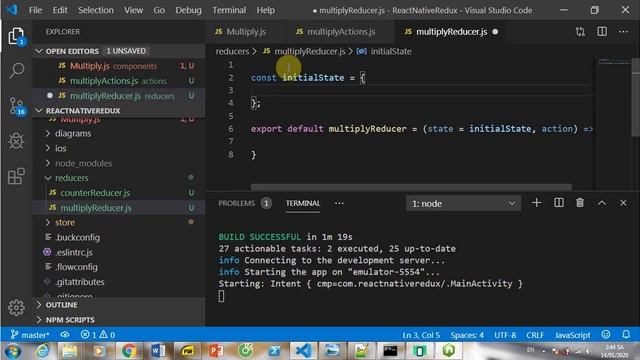This screenshot has height=360, width=640.
Task: Click the master branch indicator in status bar
Action: 30,335
